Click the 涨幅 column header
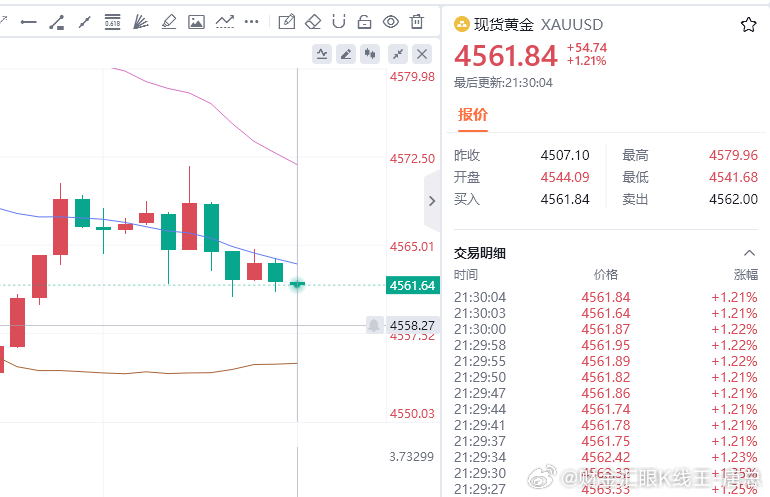 (x=745, y=275)
